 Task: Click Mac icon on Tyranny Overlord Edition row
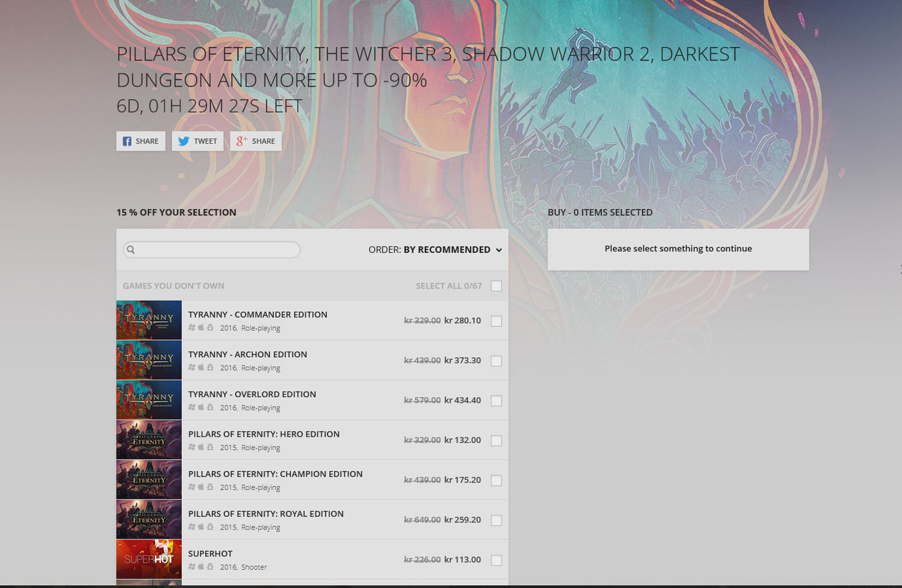click(x=201, y=407)
